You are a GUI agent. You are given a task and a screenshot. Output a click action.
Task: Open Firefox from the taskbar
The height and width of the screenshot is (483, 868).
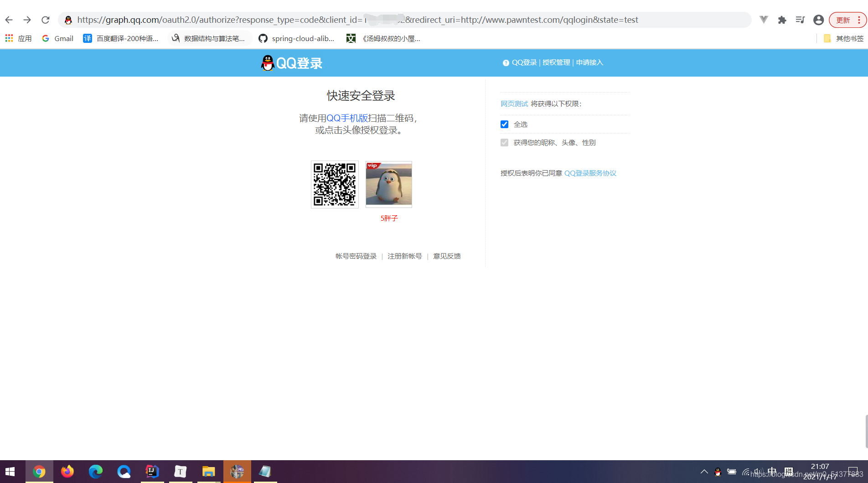pyautogui.click(x=67, y=472)
